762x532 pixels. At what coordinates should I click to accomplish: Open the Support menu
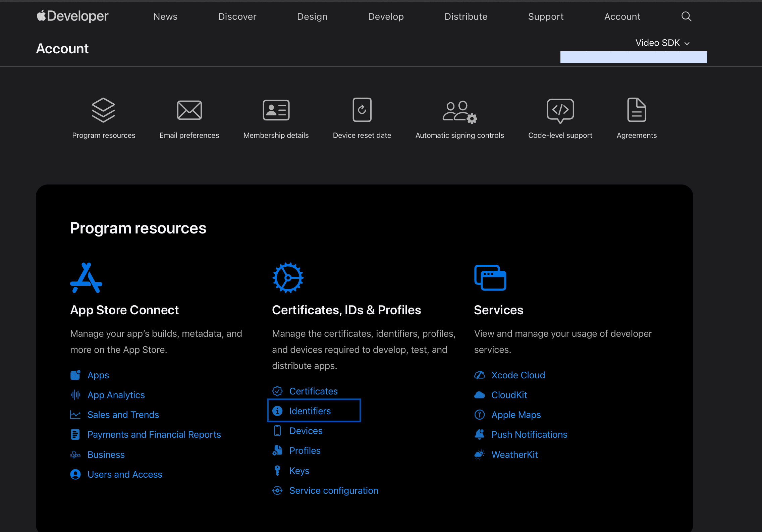click(546, 16)
